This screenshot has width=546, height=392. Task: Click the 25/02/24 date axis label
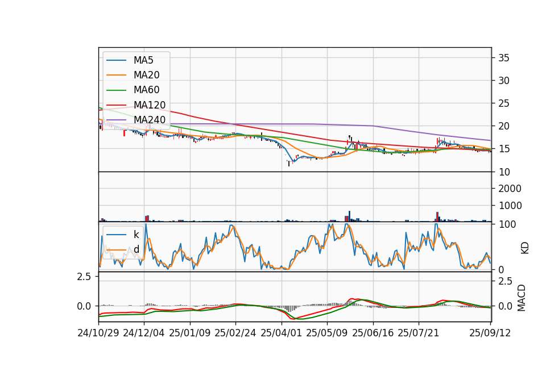coord(235,333)
